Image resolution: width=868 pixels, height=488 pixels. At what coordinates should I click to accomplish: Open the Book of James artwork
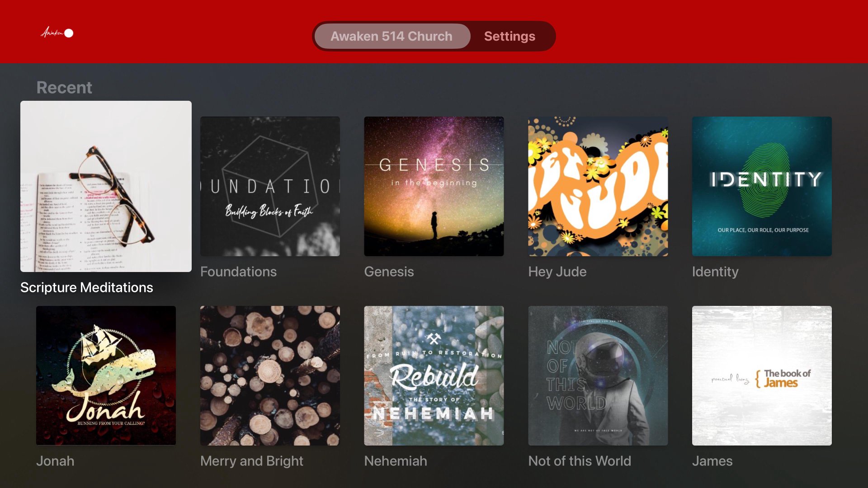762,375
